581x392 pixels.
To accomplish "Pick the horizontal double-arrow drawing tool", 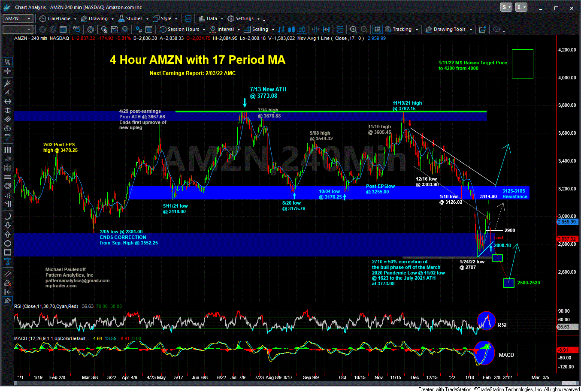I will 7,102.
